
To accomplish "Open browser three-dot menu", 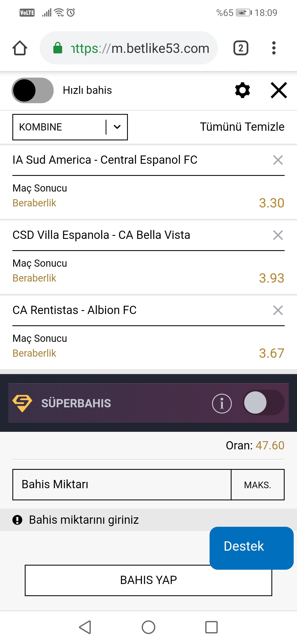I will [x=274, y=48].
